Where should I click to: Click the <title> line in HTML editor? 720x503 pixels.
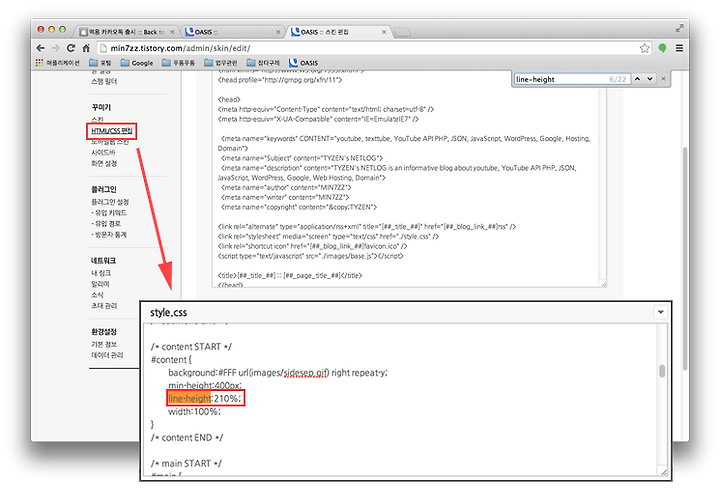pos(290,276)
